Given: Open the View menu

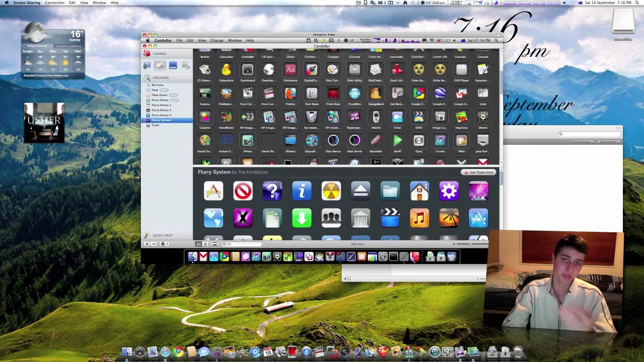Looking at the screenshot, I should tap(202, 40).
